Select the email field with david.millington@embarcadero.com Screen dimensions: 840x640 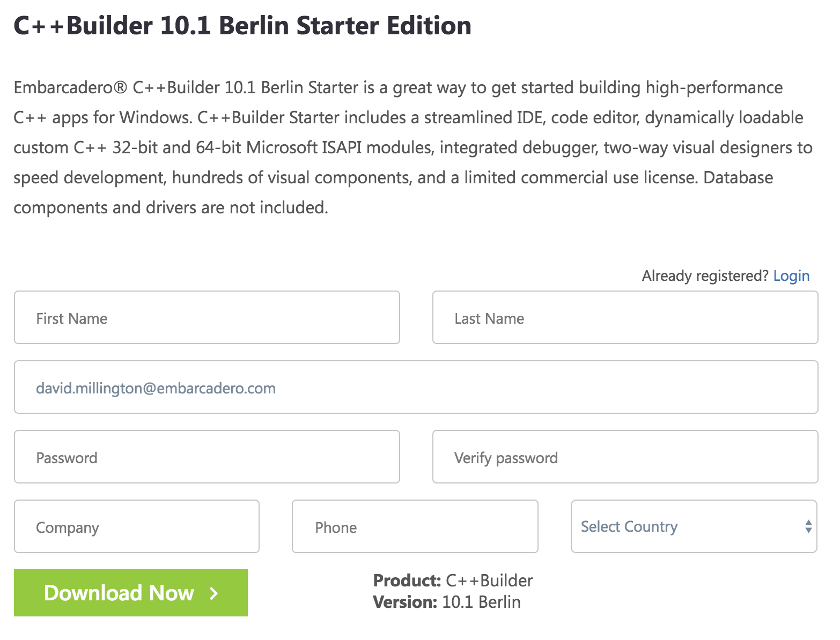[416, 387]
